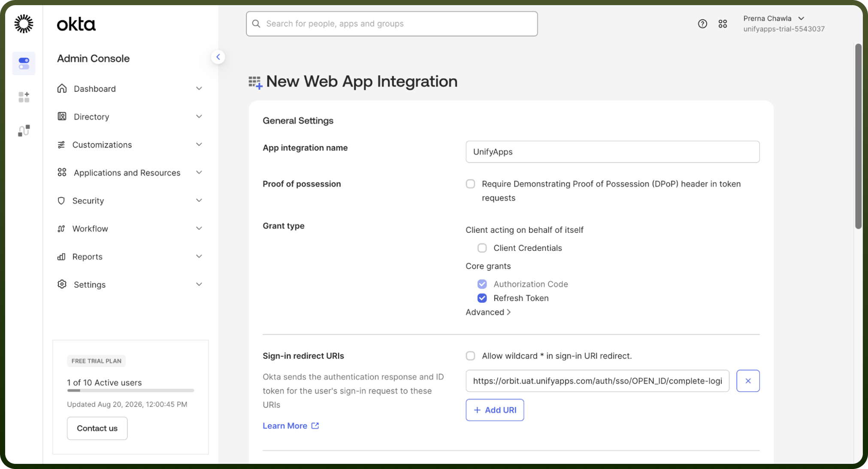868x469 pixels.
Task: Expand the Directory menu chevron
Action: pyautogui.click(x=199, y=117)
